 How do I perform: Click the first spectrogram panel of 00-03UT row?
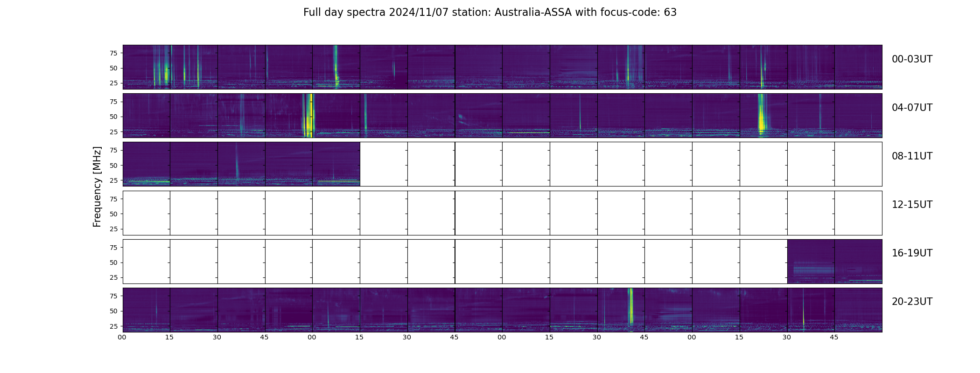tap(147, 67)
